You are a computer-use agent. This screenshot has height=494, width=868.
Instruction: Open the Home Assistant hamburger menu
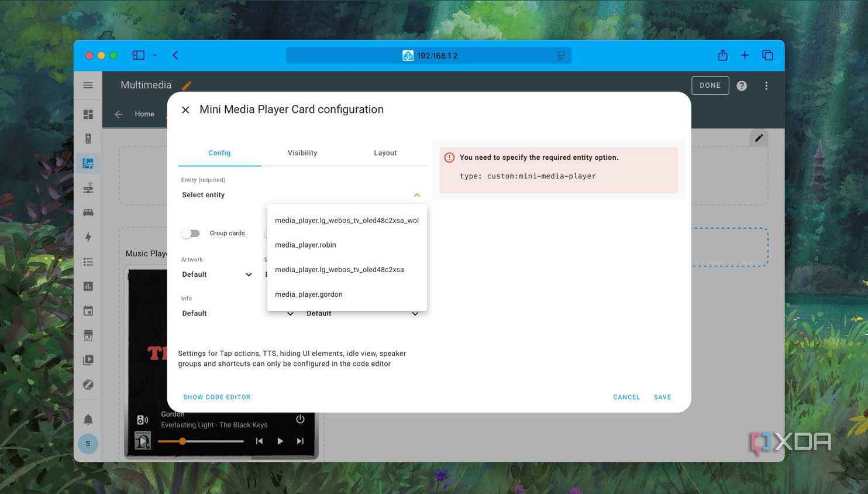click(x=88, y=85)
